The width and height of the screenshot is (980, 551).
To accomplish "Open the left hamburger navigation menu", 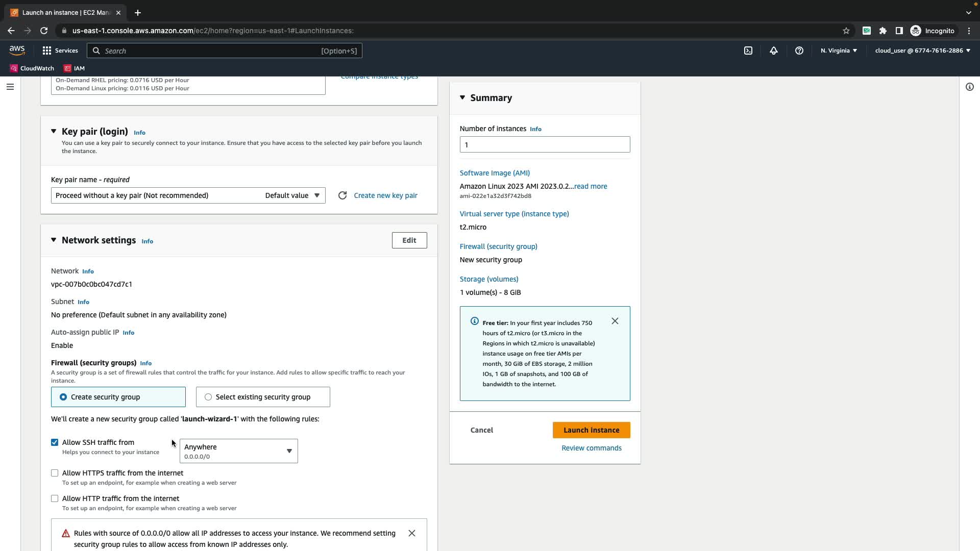I will pos(10,87).
